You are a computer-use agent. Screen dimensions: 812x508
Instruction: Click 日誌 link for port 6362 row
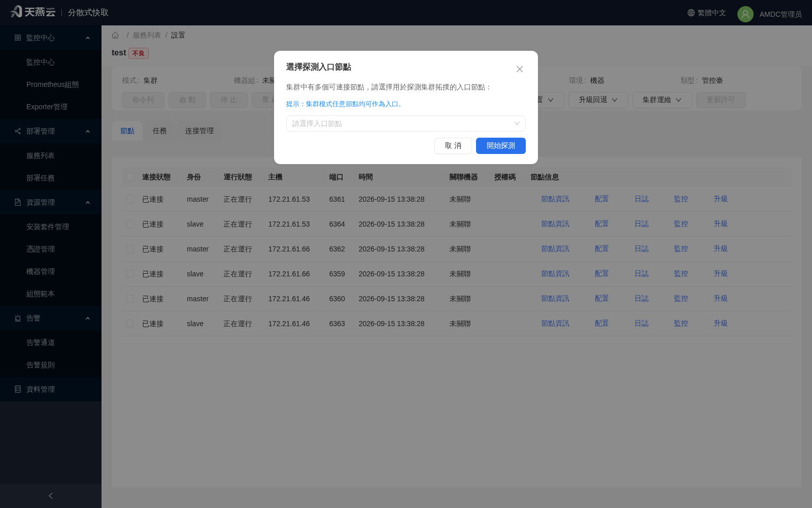pos(641,249)
